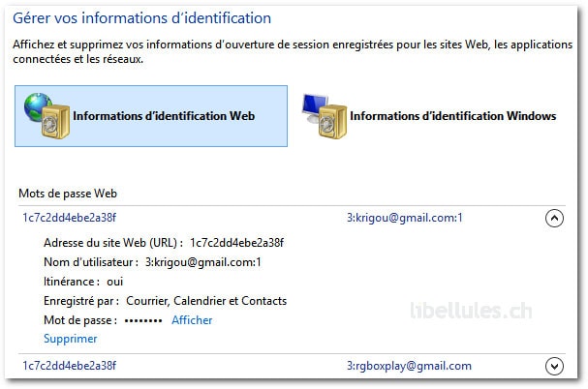Click the 3:krigou@gmail.com:1 header text

tap(405, 218)
